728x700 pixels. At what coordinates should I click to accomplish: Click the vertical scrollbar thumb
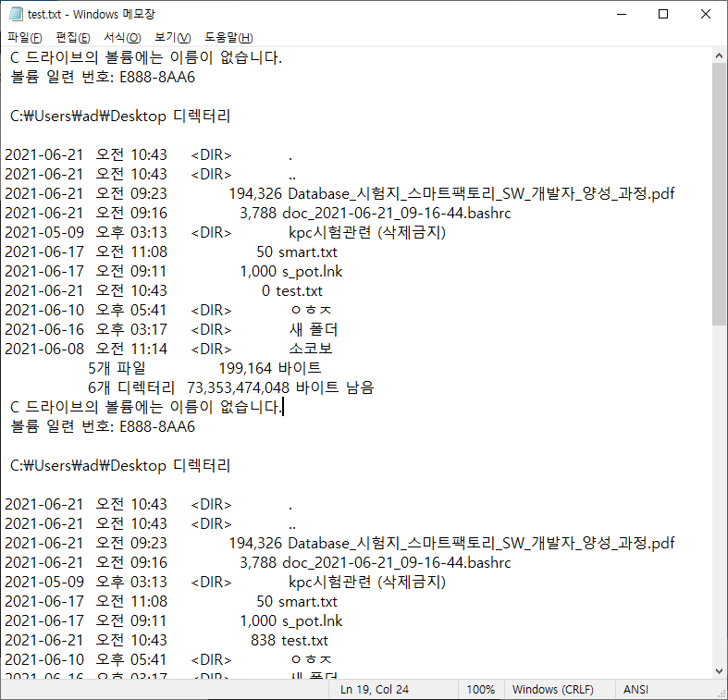719,194
